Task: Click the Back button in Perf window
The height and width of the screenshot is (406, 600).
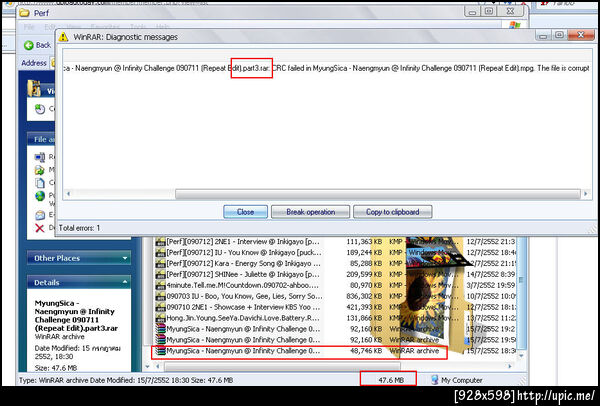Action: pos(38,45)
